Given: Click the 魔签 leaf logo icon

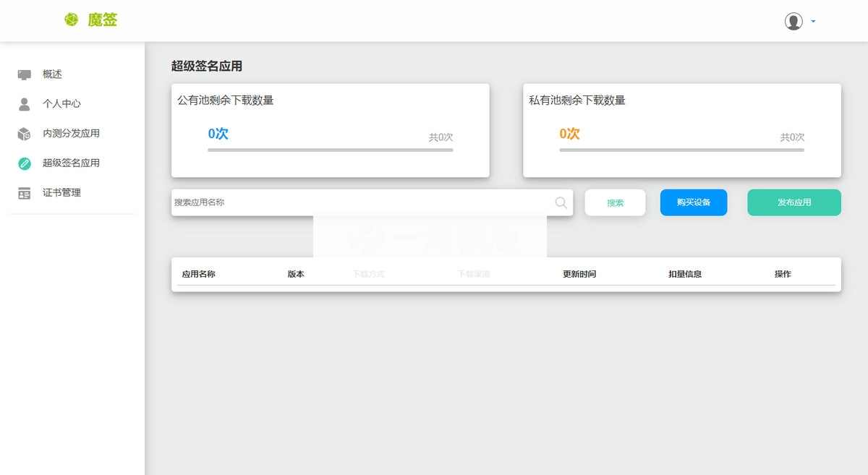Looking at the screenshot, I should click(x=71, y=20).
